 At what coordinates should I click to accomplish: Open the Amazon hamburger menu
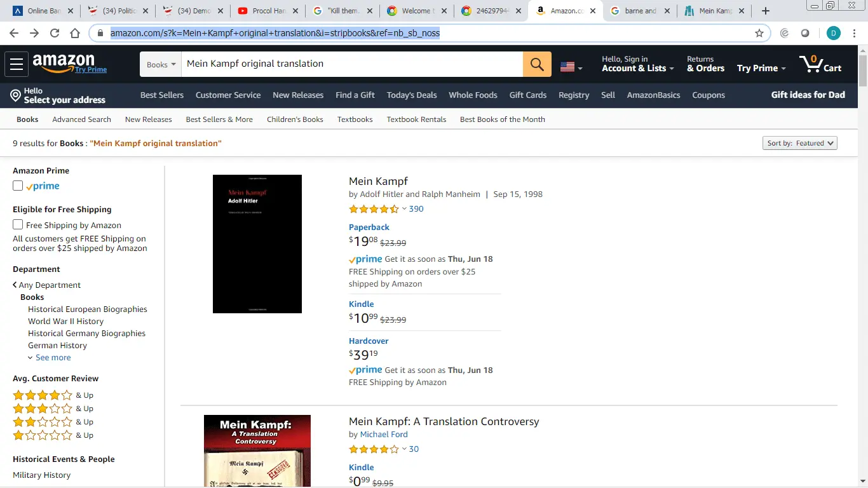(x=17, y=64)
